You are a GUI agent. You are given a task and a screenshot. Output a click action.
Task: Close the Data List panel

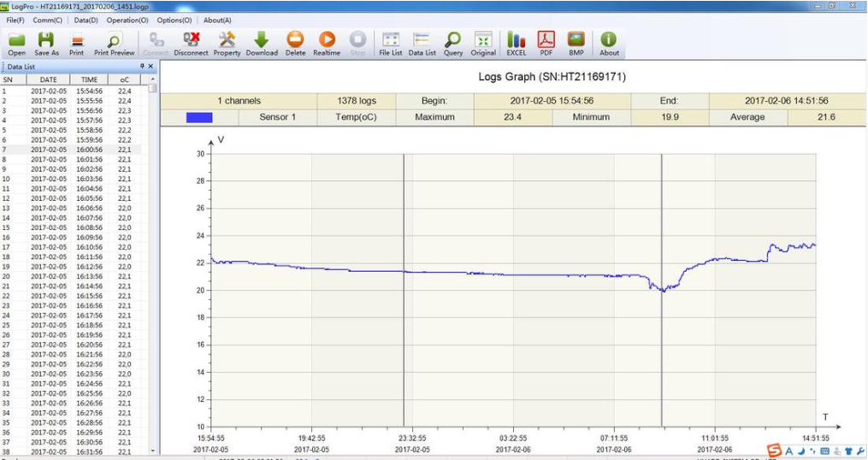151,66
